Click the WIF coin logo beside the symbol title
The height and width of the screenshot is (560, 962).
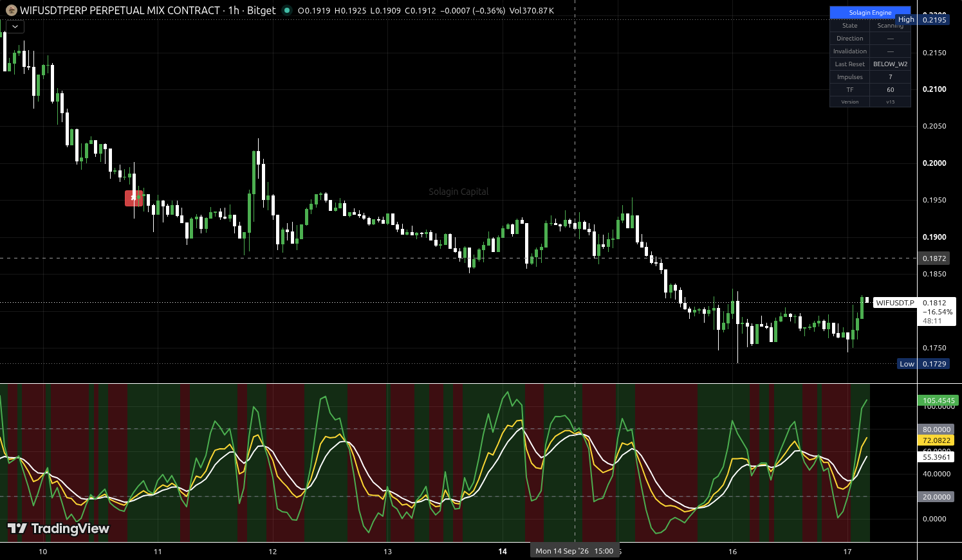(11, 10)
